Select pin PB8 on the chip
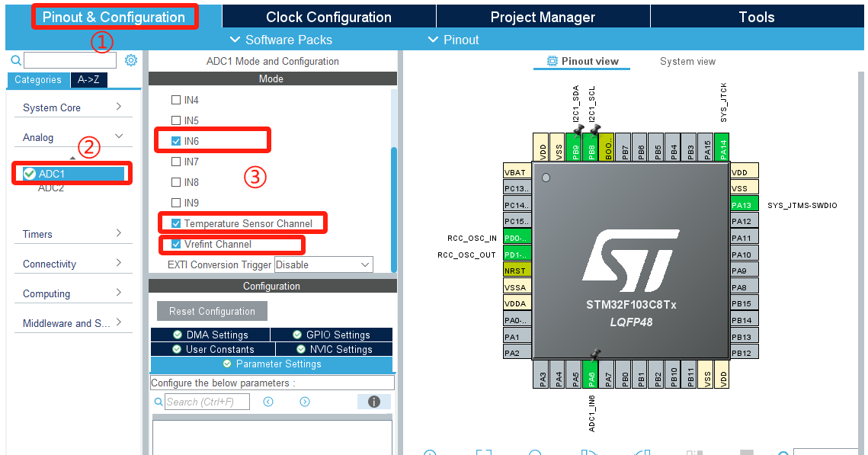Image resolution: width=868 pixels, height=455 pixels. click(x=591, y=147)
